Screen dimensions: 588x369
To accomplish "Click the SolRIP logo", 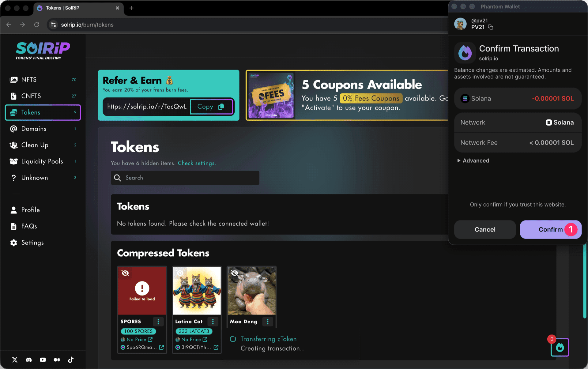I will pyautogui.click(x=43, y=50).
